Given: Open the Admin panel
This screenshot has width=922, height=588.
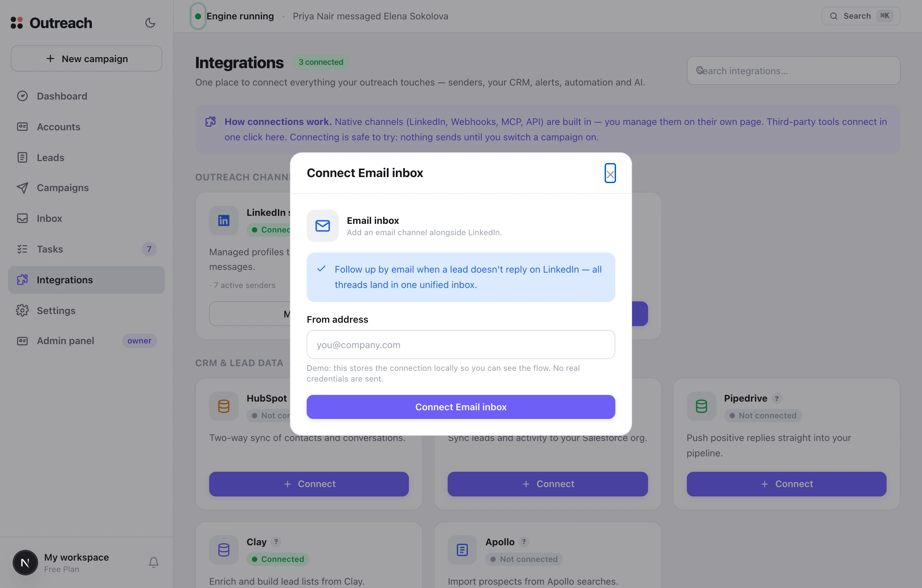Looking at the screenshot, I should pos(87,341).
